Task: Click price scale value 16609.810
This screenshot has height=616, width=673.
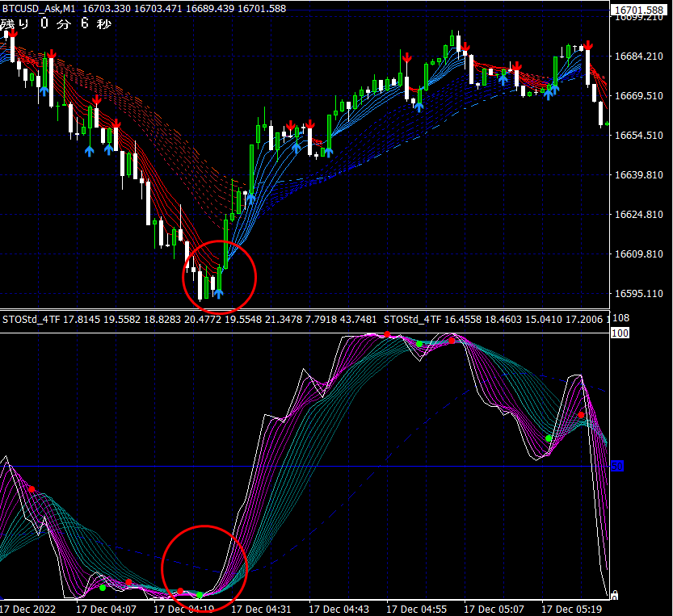Action: pyautogui.click(x=638, y=254)
